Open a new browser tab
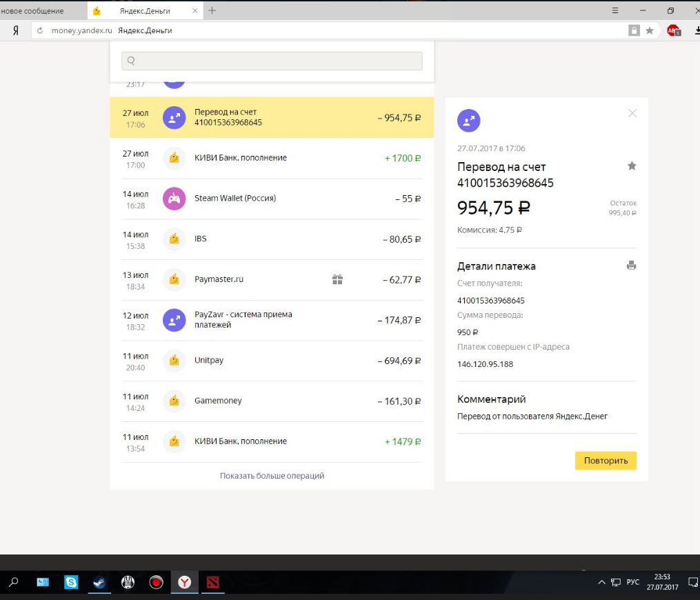The width and height of the screenshot is (700, 600). (212, 10)
